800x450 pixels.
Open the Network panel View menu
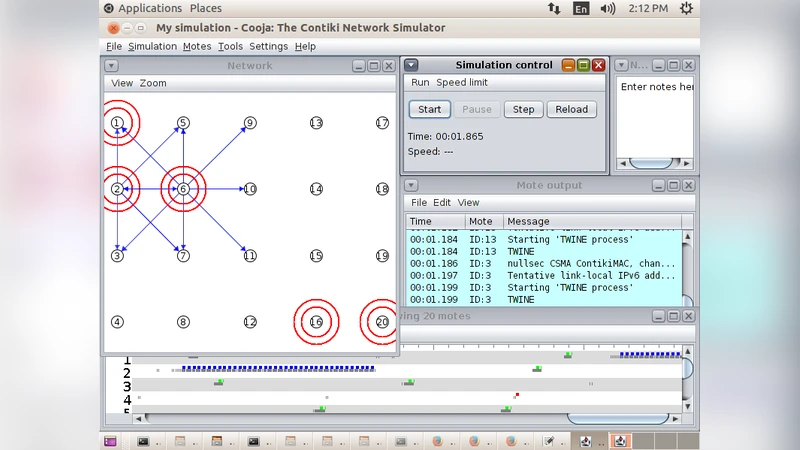pyautogui.click(x=122, y=83)
